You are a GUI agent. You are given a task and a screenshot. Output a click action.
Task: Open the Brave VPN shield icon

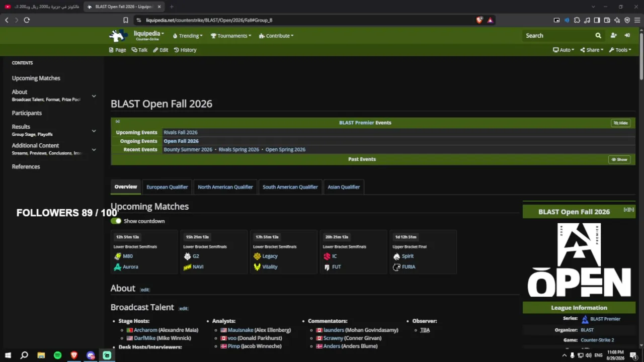pos(627,20)
